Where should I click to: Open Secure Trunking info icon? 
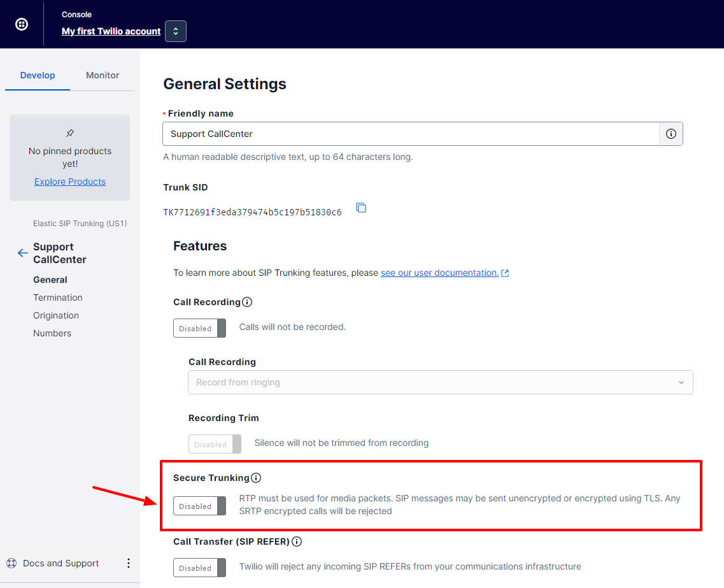[x=256, y=478]
